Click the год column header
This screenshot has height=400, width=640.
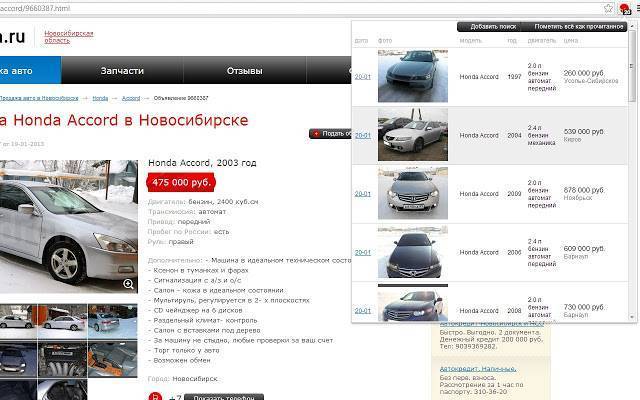[512, 40]
